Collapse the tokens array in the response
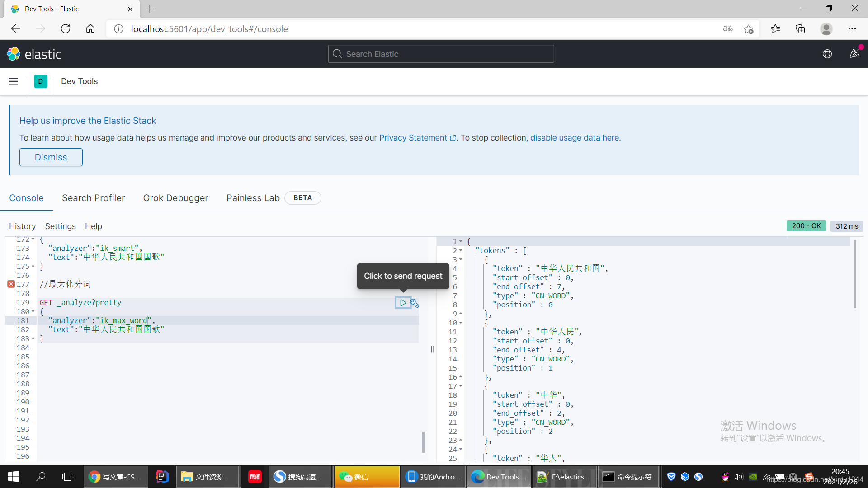Screen dimensions: 868x488 tap(461, 250)
